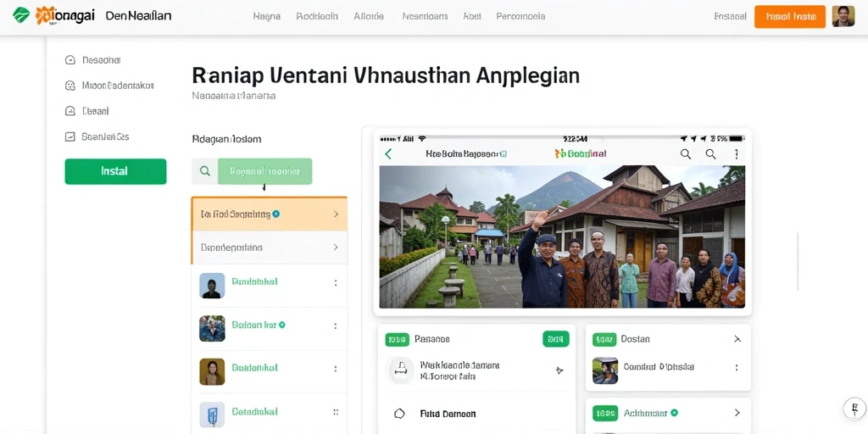868x434 pixels.
Task: Click the round icon beside Wekleande lanana
Action: [401, 370]
